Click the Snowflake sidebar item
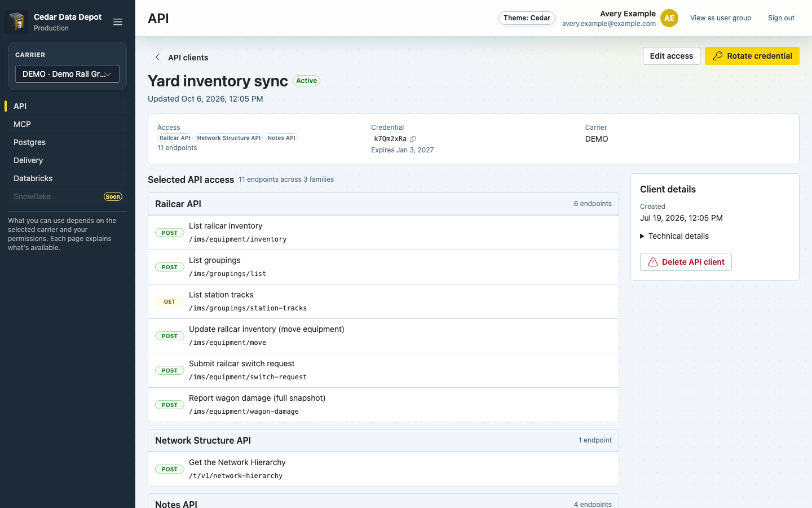The width and height of the screenshot is (812, 508). point(67,196)
